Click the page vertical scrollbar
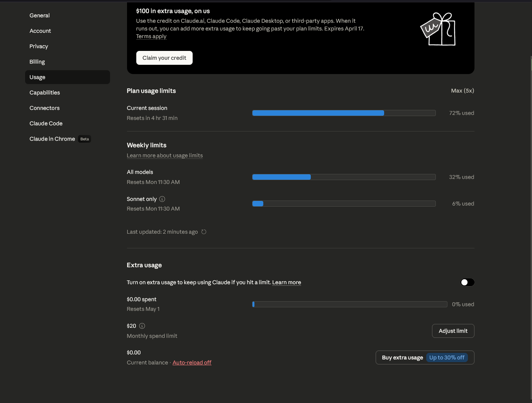The width and height of the screenshot is (532, 403). click(531, 228)
